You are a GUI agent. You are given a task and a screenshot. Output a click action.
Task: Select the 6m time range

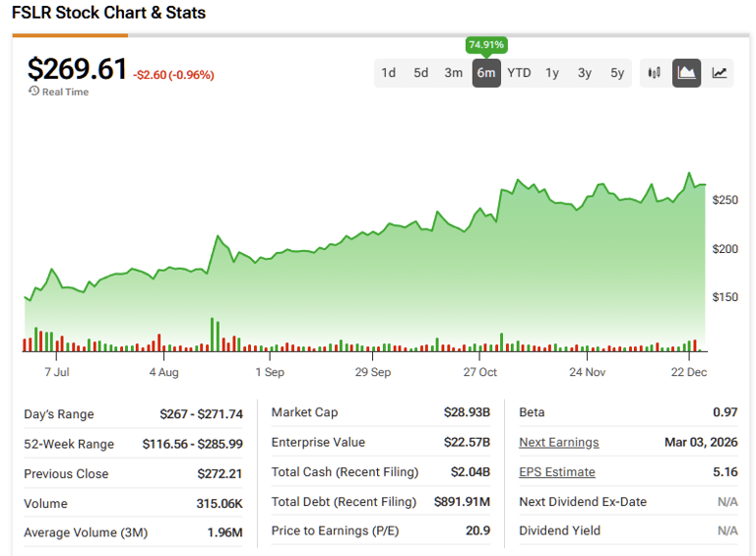pos(486,73)
